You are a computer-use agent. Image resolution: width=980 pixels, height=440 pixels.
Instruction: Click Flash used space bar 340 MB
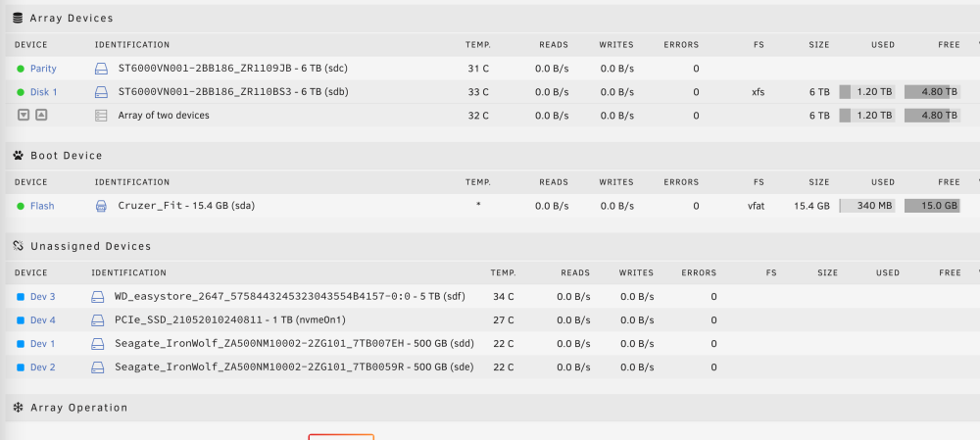pos(867,206)
